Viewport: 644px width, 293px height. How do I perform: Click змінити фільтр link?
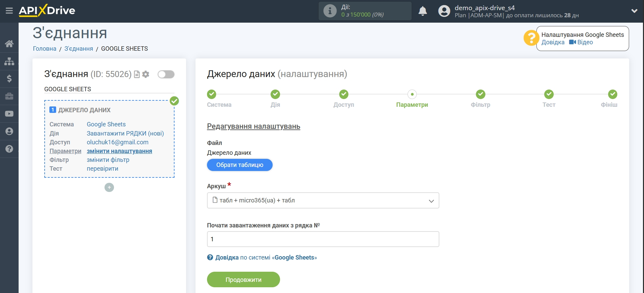coord(108,160)
